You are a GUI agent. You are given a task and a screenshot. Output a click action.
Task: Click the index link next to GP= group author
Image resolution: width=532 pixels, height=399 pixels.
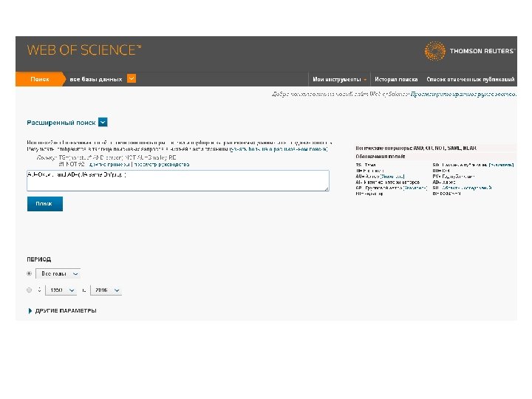[x=415, y=188]
